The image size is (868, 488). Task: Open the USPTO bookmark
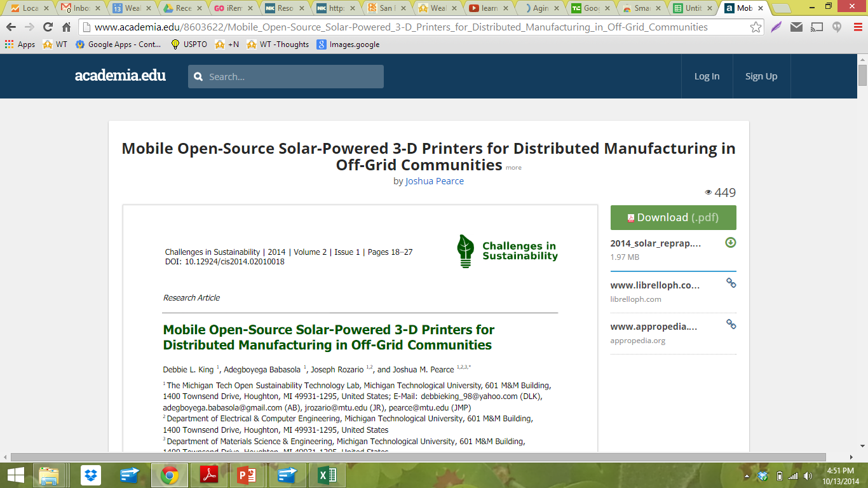click(189, 44)
